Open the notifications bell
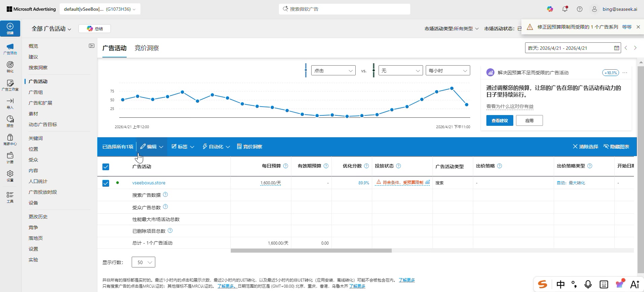The height and width of the screenshot is (292, 644). (x=565, y=9)
